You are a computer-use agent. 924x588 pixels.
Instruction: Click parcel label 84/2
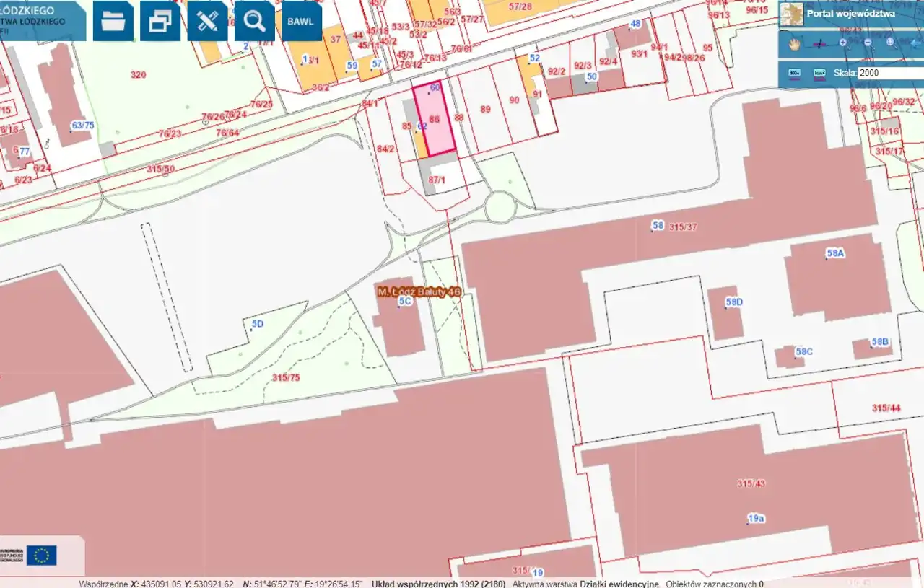[x=385, y=149]
